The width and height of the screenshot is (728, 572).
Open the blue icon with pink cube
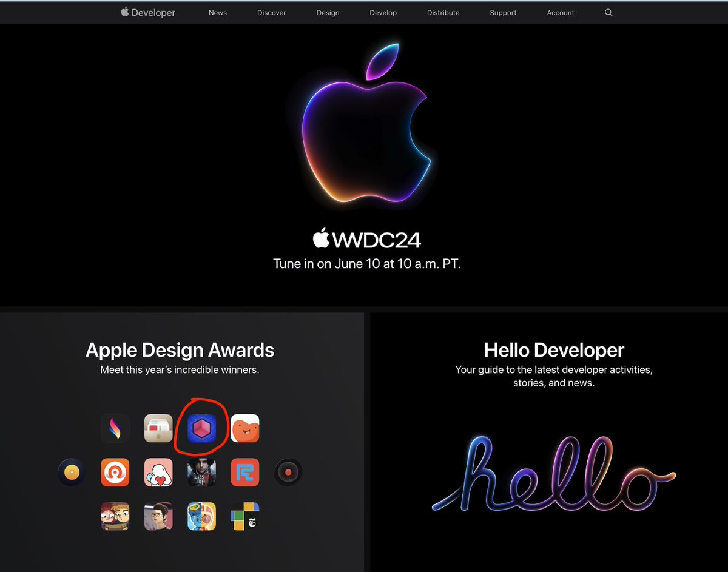[202, 428]
